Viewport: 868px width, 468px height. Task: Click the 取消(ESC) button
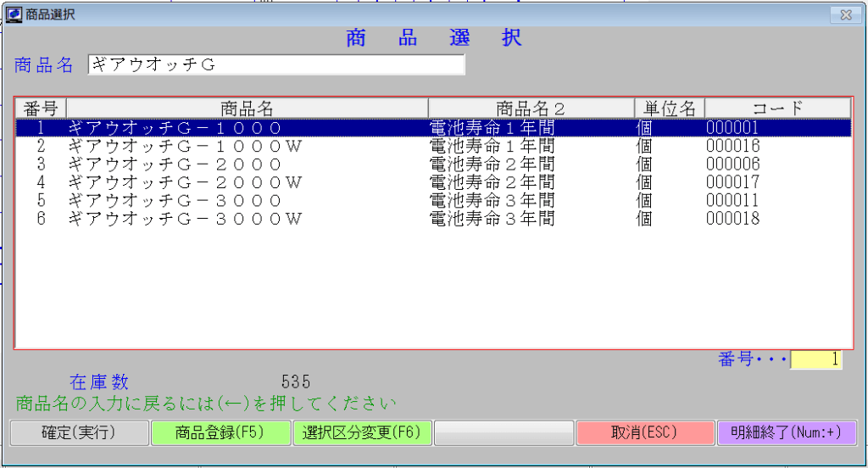click(645, 432)
